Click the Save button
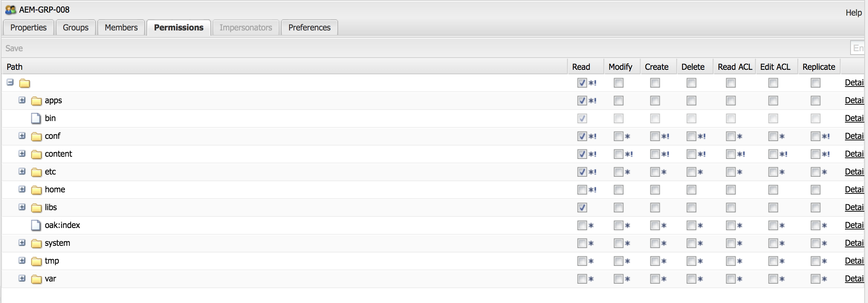868x303 pixels. click(14, 48)
